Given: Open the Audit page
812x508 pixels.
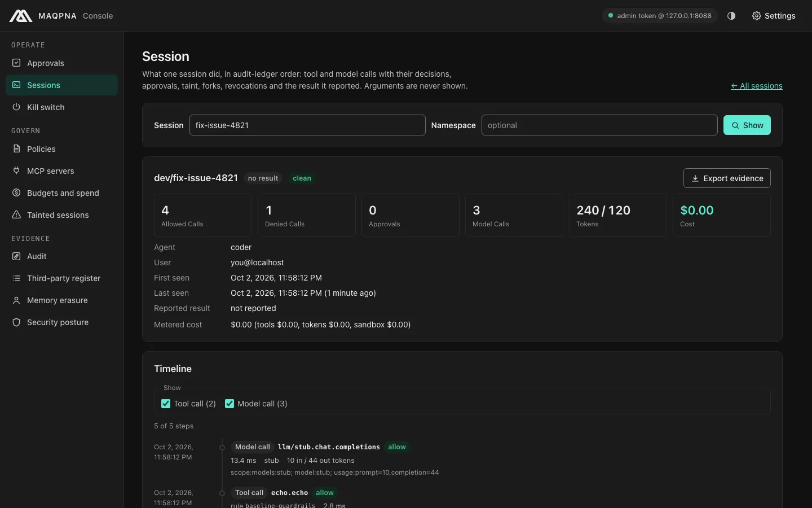Looking at the screenshot, I should 61,256.
